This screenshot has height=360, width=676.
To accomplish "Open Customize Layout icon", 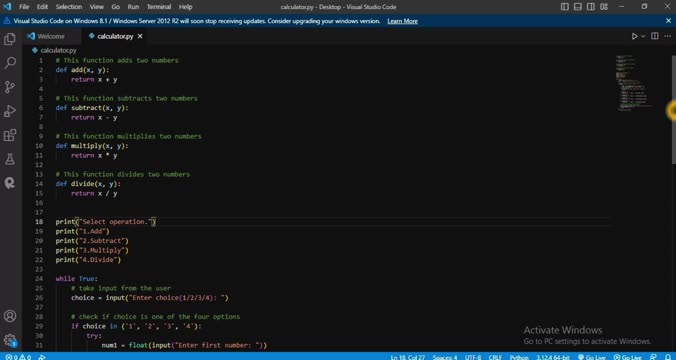I will (604, 7).
